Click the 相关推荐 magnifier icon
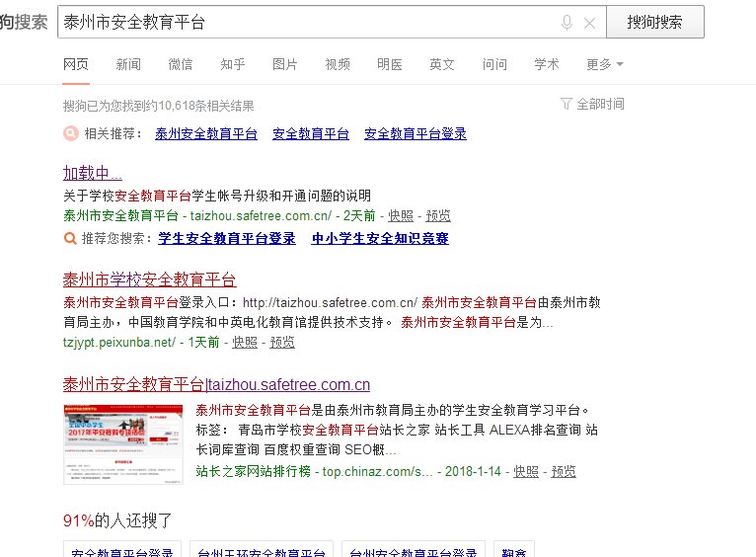Image resolution: width=756 pixels, height=557 pixels. 71,133
